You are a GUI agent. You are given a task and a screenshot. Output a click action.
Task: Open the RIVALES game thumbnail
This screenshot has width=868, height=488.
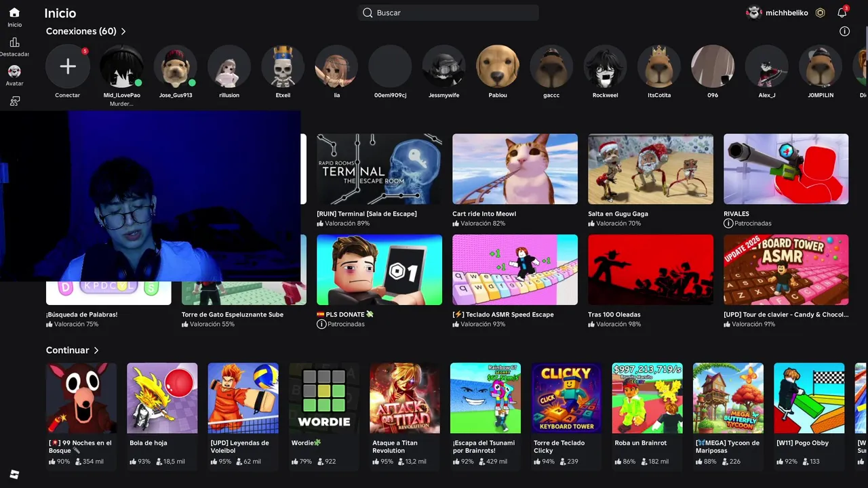pyautogui.click(x=786, y=169)
